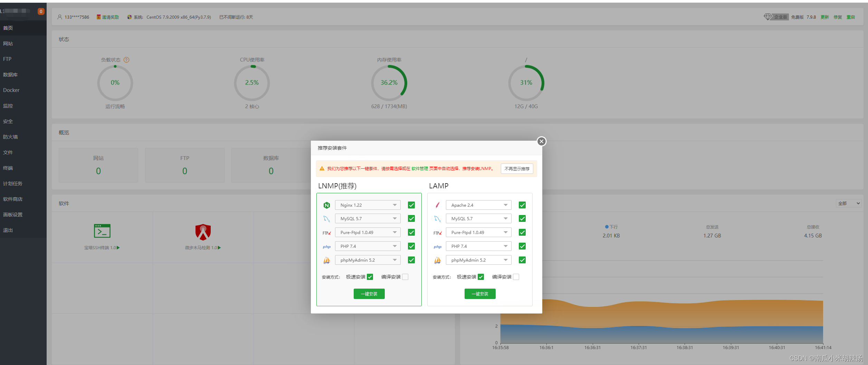
Task: Click the MySQL dolphin icon in LAMP
Action: 438,219
